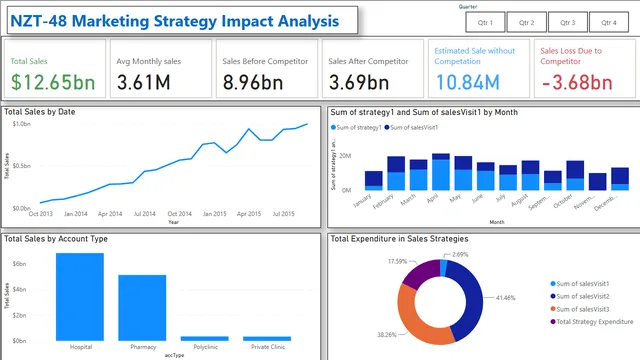Click the Sales Before Competitor 8.96bn card
The width and height of the screenshot is (640, 360).
[x=267, y=69]
